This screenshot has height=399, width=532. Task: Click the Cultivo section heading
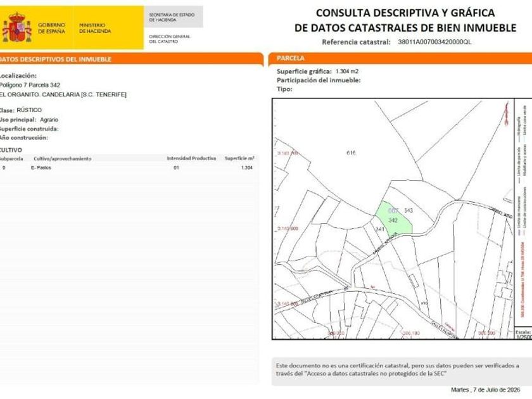pos(11,150)
